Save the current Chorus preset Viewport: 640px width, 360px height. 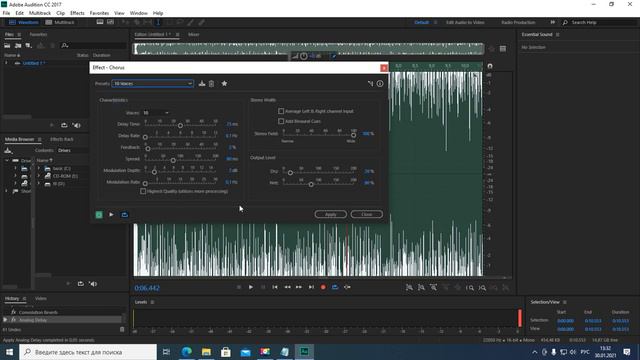pos(202,84)
